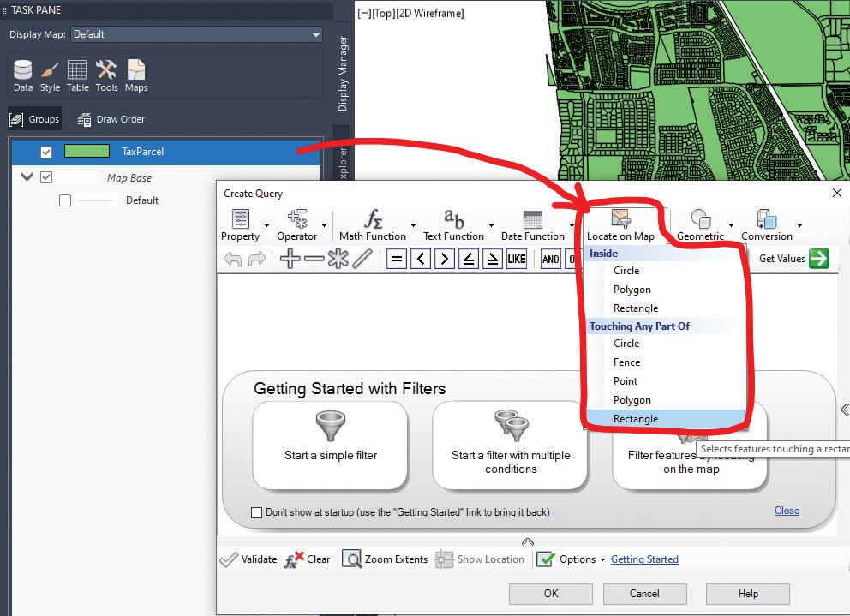This screenshot has width=850, height=616.
Task: Click the Operator icon
Action: point(297,219)
